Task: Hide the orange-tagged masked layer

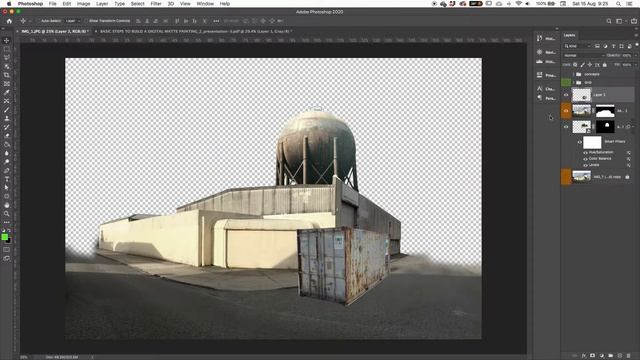Action: [x=566, y=111]
